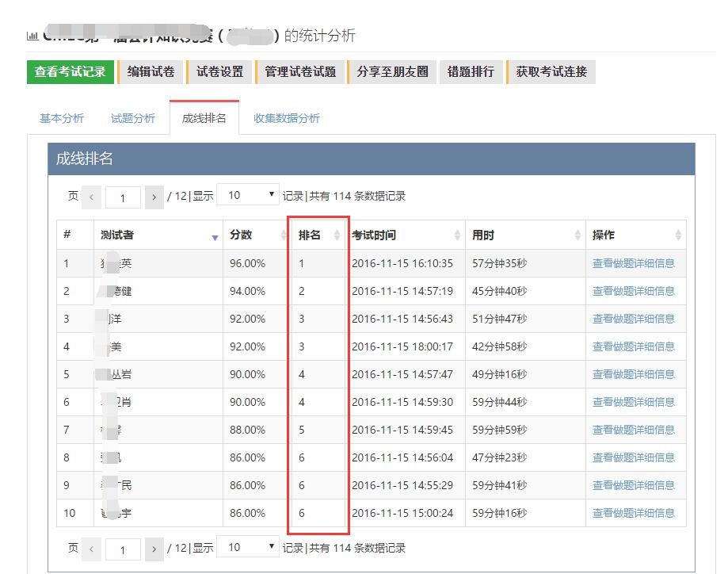Switch to the 试题分析 tab
728x574 pixels.
pos(133,118)
